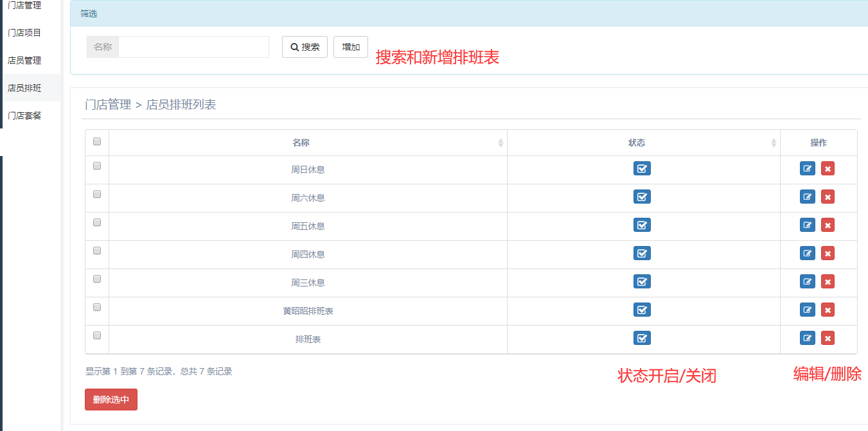Edit the 黄昭昭排班表 schedule

[x=808, y=310]
